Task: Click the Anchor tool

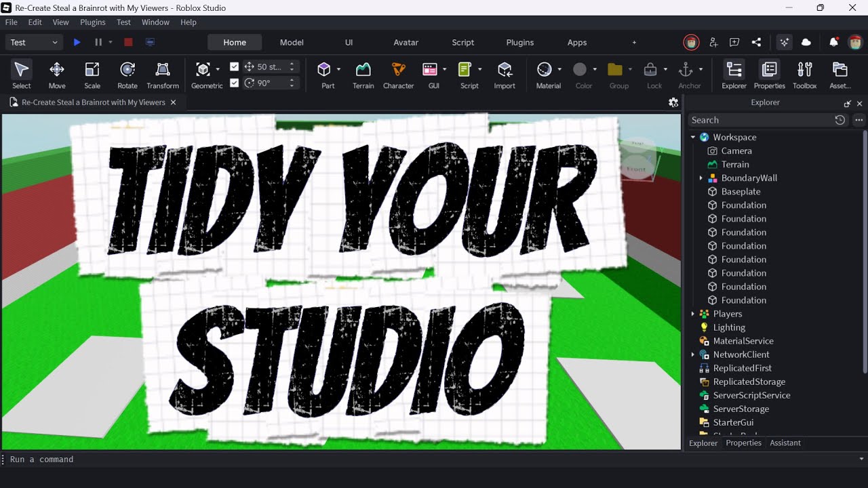Action: pyautogui.click(x=686, y=69)
